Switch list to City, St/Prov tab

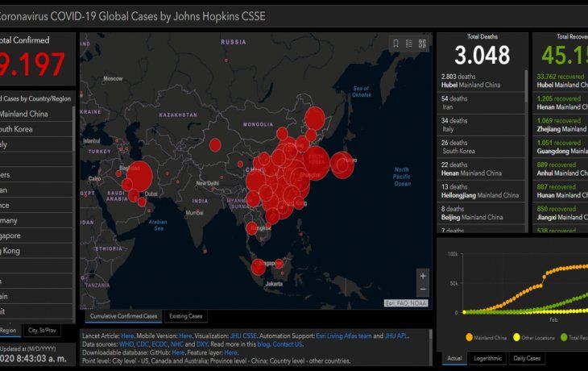pyautogui.click(x=42, y=331)
